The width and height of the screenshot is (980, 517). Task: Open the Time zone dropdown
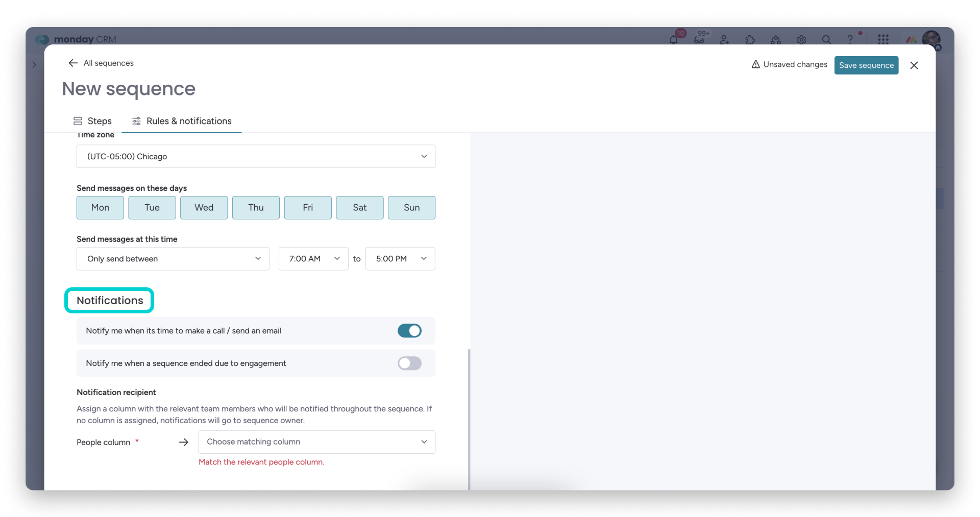(255, 156)
